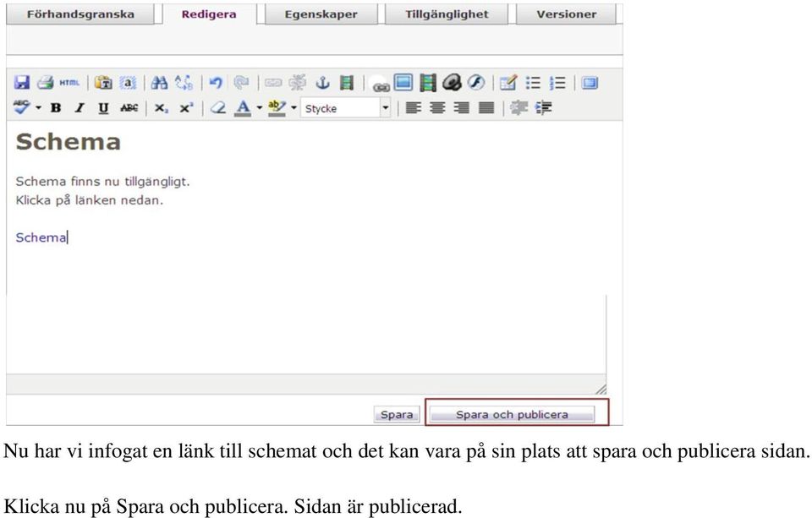812x518 pixels.
Task: Open the highlight color picker arrow
Action: click(x=294, y=108)
